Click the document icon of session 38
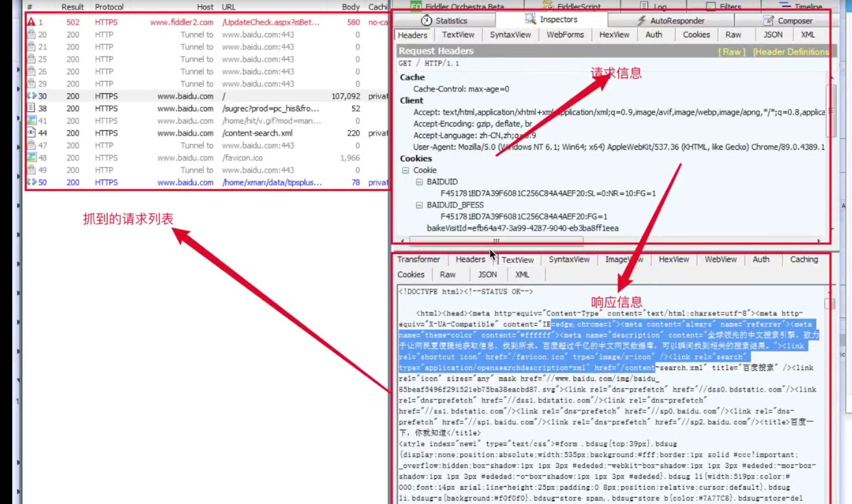The image size is (852, 504). 31,108
